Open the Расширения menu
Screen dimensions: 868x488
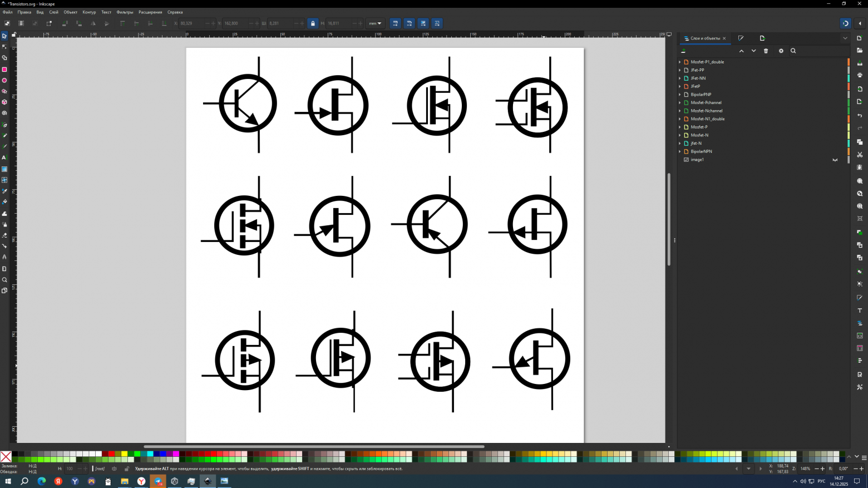[x=150, y=12]
